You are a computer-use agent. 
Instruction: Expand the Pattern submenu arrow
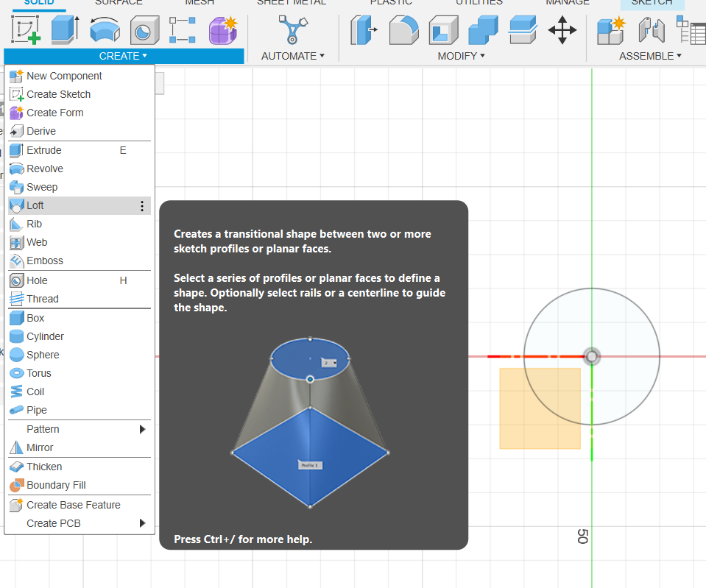pyautogui.click(x=142, y=429)
